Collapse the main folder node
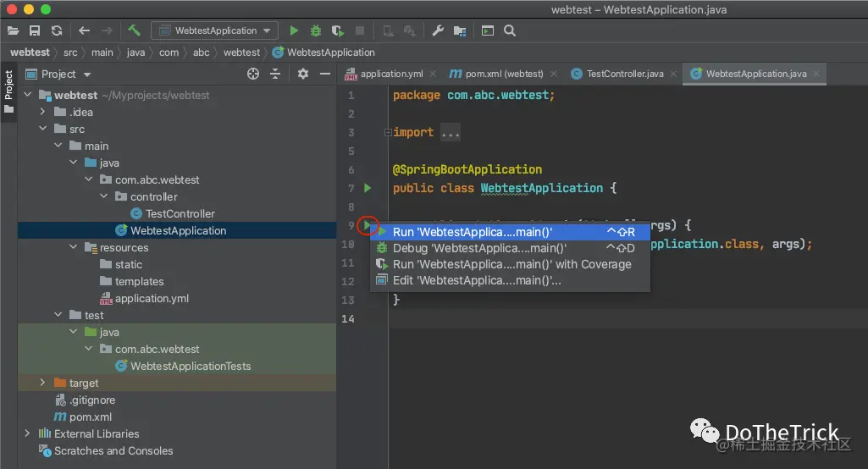Screen dimensions: 868x469 click(58, 145)
